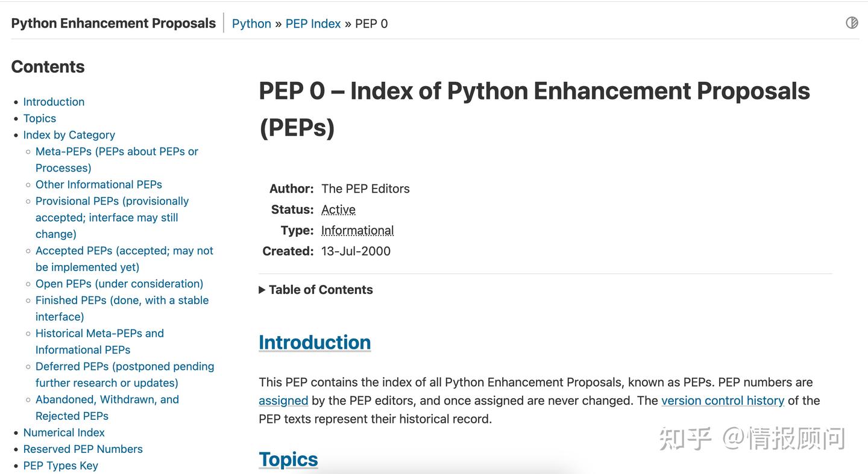
Task: Open Reserved PEP Numbers link
Action: [83, 449]
